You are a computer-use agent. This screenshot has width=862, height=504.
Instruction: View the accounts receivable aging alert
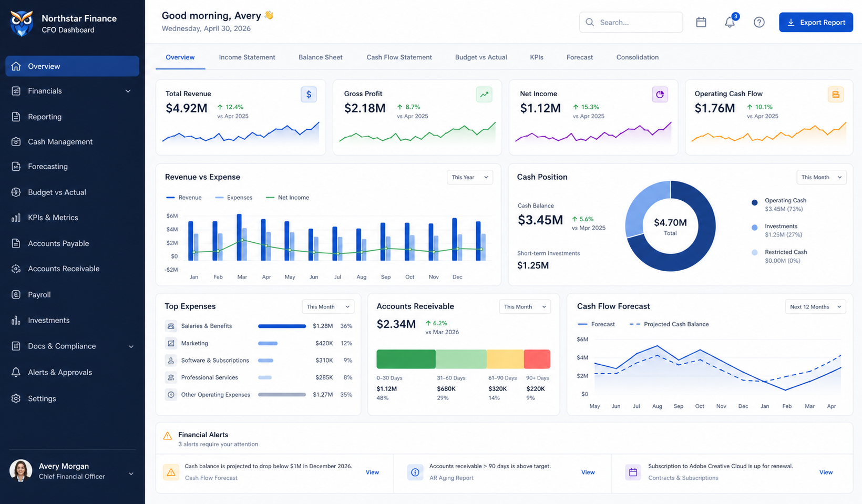(x=588, y=472)
